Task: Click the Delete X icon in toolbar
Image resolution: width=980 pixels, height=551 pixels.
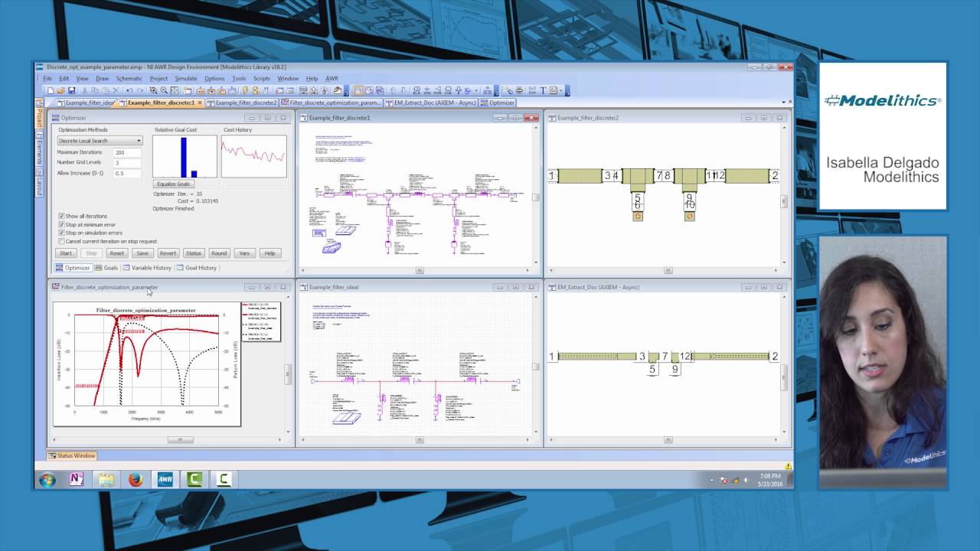Action: pyautogui.click(x=116, y=90)
